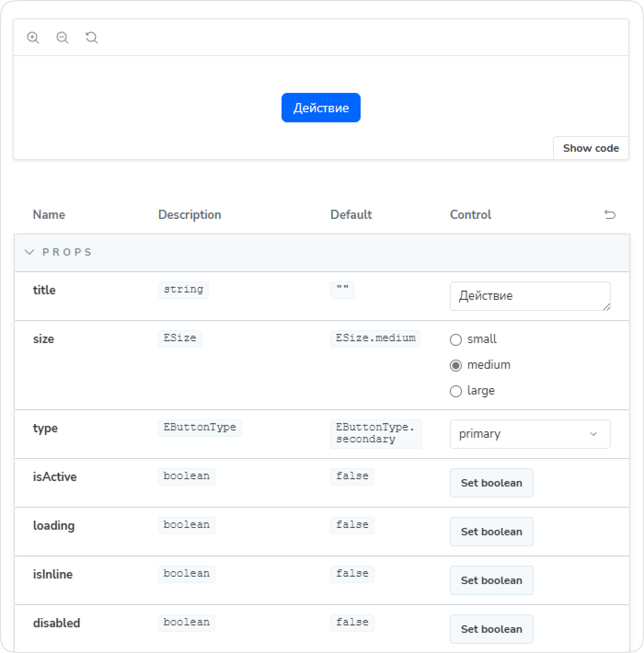Image resolution: width=644 pixels, height=653 pixels.
Task: Click the Name column header
Action: click(49, 215)
